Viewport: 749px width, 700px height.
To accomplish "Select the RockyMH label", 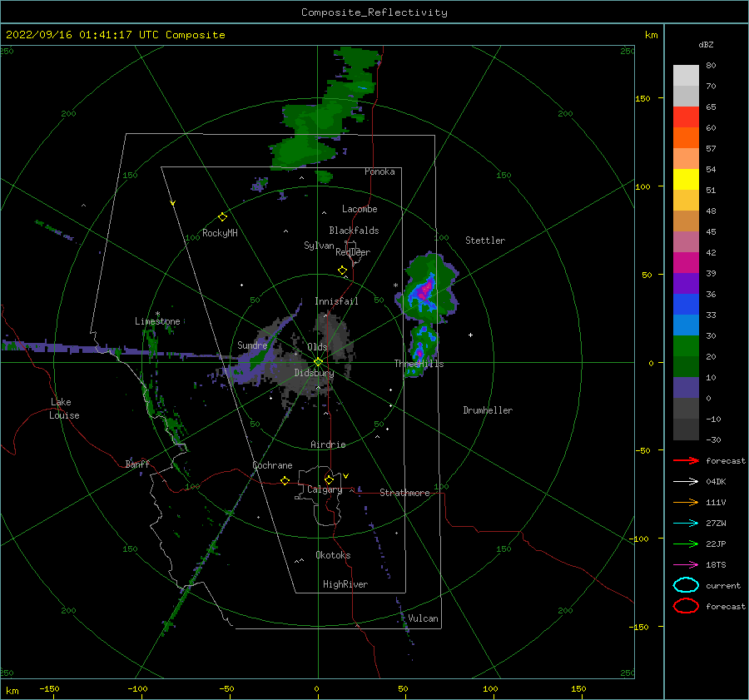I will [x=220, y=233].
